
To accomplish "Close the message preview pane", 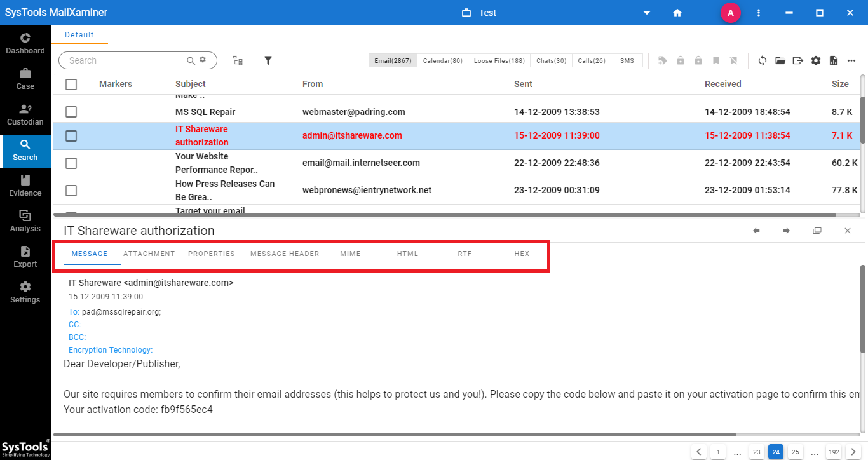I will coord(848,231).
